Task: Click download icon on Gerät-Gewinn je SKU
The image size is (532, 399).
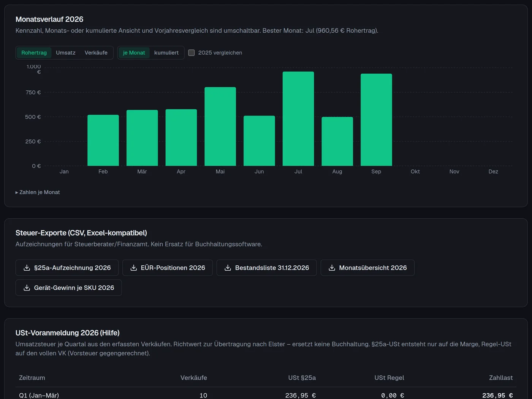Action: pyautogui.click(x=27, y=288)
